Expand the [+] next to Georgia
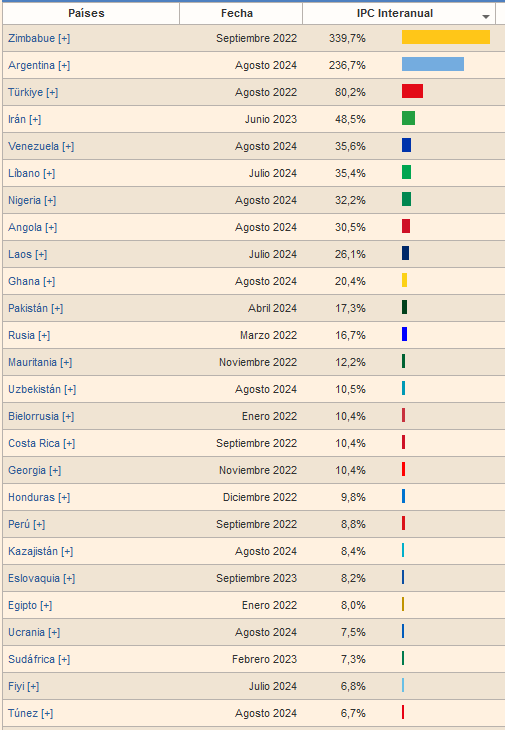The width and height of the screenshot is (505, 730). 55,470
